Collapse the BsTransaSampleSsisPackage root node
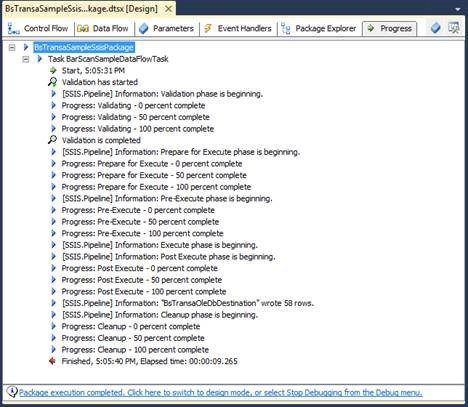The width and height of the screenshot is (468, 407). click(x=12, y=48)
